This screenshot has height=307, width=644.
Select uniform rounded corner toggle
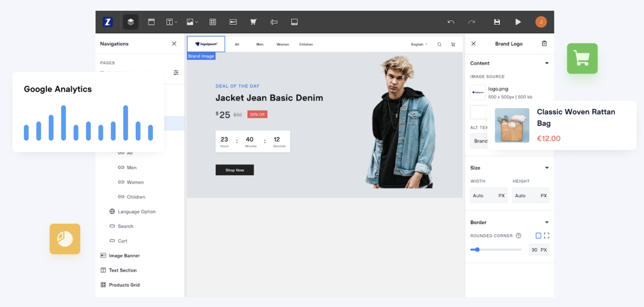pyautogui.click(x=538, y=235)
